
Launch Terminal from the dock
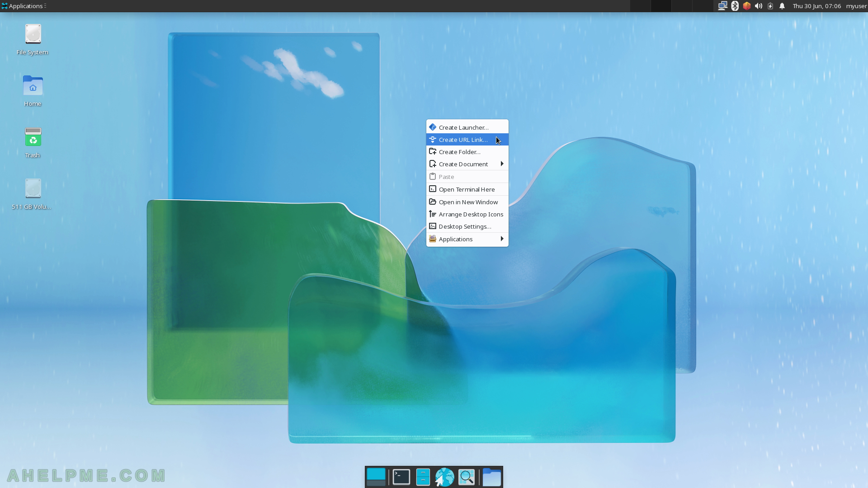coord(401,477)
